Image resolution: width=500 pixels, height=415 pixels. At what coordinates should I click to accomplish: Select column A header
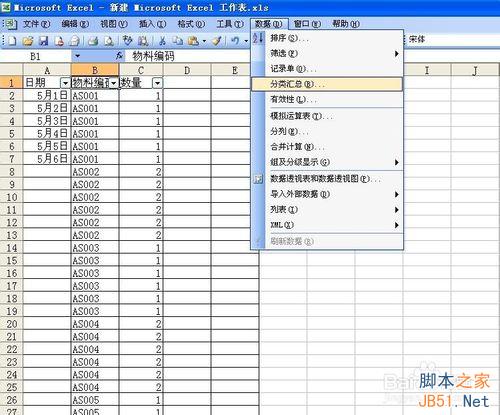[47, 70]
